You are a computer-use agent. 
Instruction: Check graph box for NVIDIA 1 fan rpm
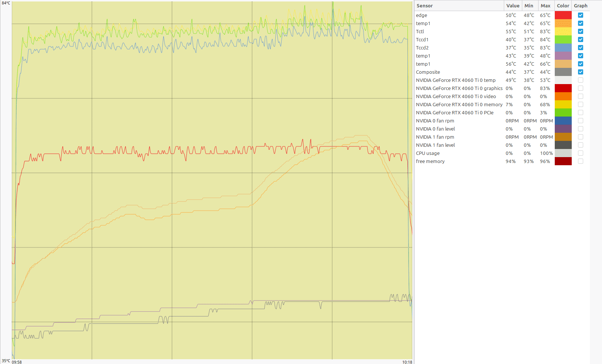(x=581, y=137)
